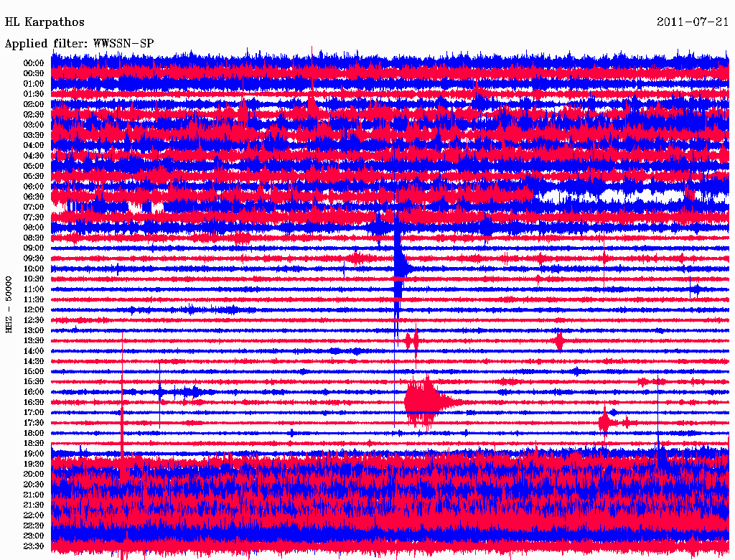Image resolution: width=735 pixels, height=560 pixels.
Task: Select the 04:00 time label
Action: pyautogui.click(x=34, y=146)
